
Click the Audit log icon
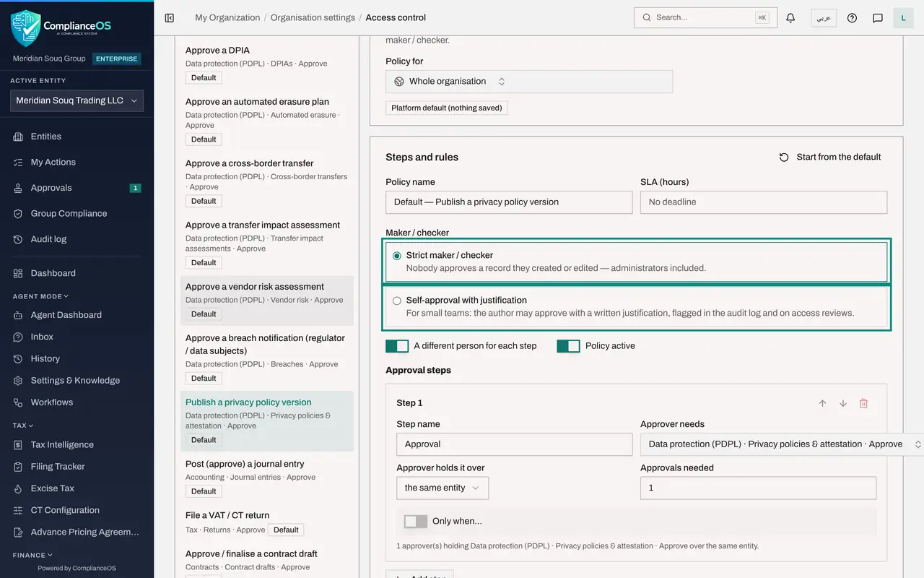click(x=18, y=239)
